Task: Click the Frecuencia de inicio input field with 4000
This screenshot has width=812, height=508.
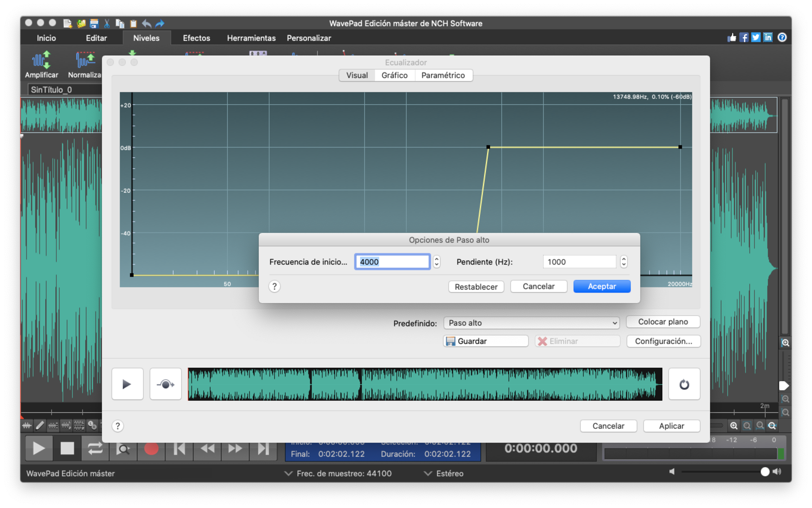Action: click(x=392, y=262)
